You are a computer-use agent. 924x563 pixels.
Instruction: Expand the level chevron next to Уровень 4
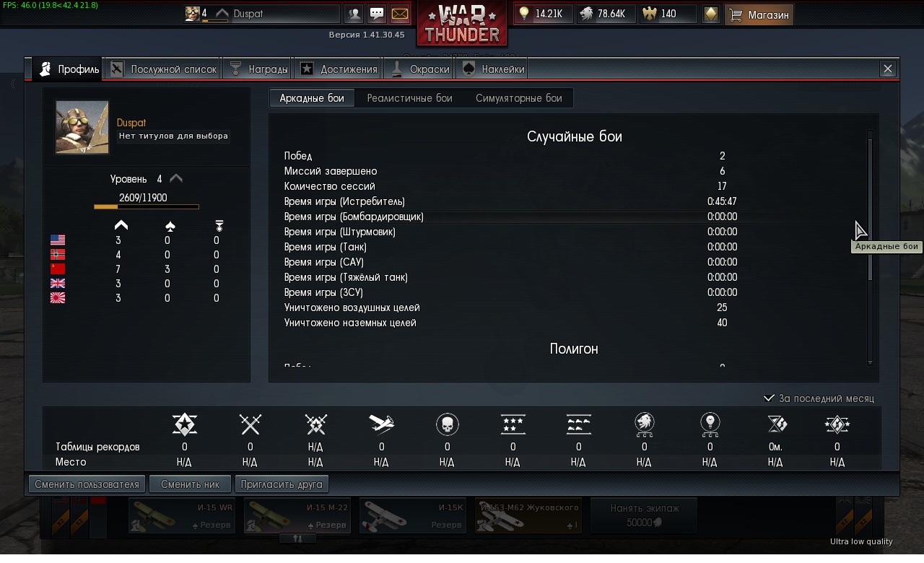click(176, 179)
